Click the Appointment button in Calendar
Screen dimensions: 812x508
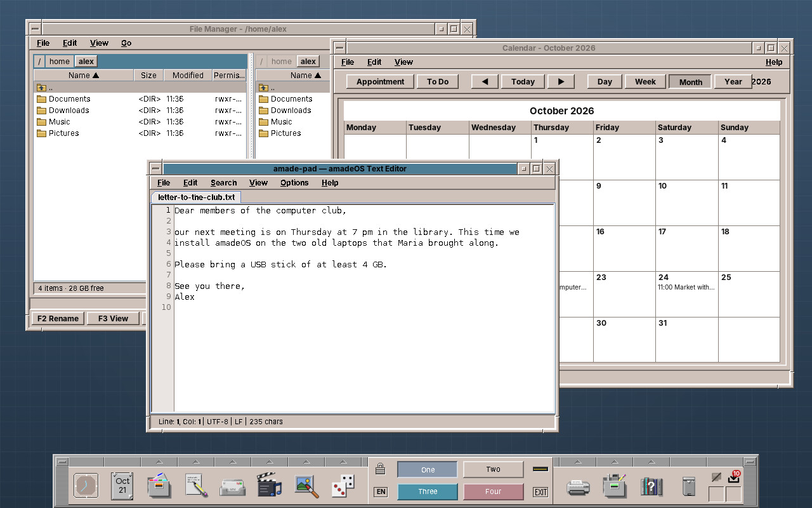(x=380, y=81)
